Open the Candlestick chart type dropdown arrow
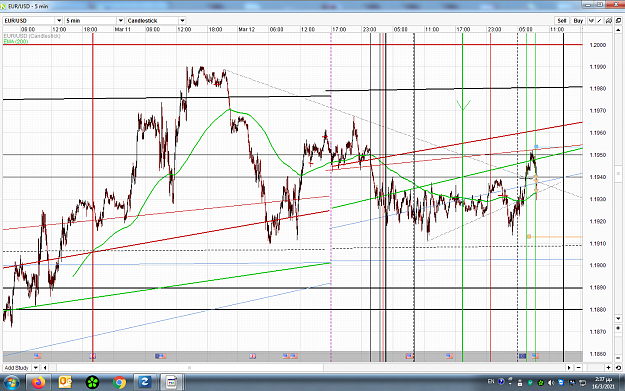This screenshot has width=625, height=391. [x=182, y=21]
